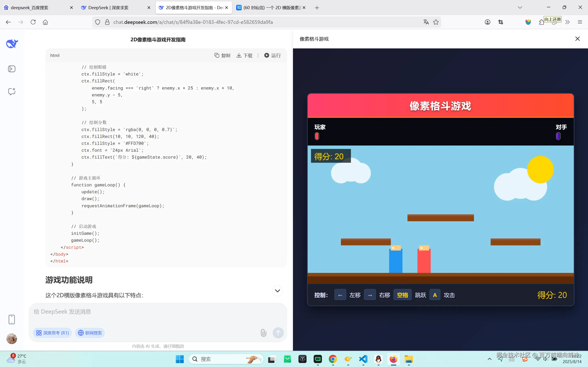
Task: Click the 玩家 red health bar
Action: 317,136
